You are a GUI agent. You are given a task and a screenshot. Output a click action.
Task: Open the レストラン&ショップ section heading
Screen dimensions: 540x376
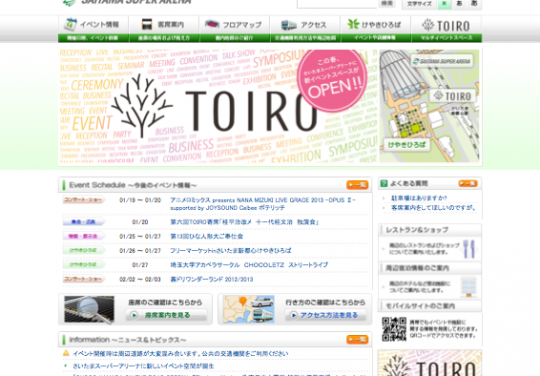[x=430, y=230]
